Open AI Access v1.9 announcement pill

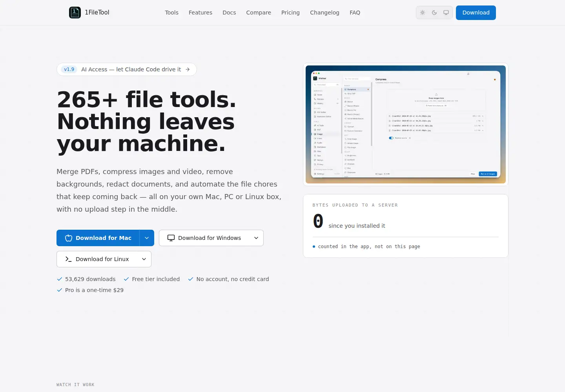point(127,69)
